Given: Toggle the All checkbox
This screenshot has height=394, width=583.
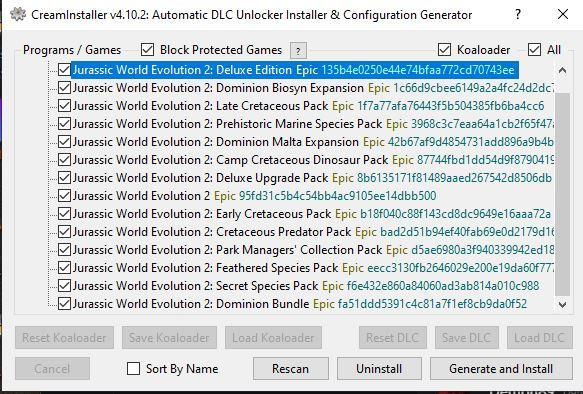Looking at the screenshot, I should [534, 50].
